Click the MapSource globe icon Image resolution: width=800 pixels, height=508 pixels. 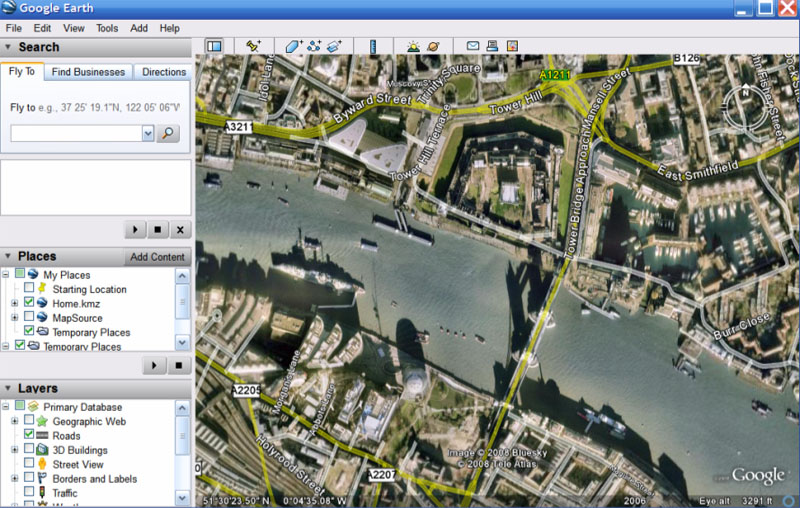(42, 317)
